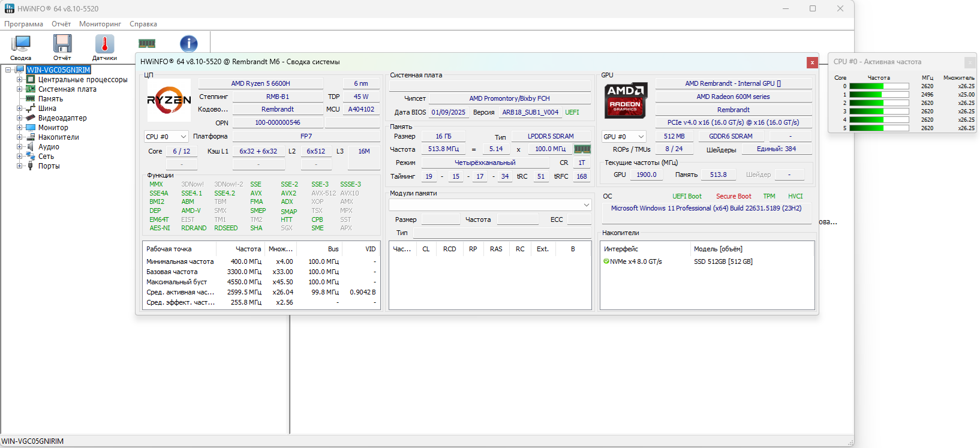The height and width of the screenshot is (448, 980).
Task: Open the Мониторинг menu
Action: pyautogui.click(x=100, y=24)
